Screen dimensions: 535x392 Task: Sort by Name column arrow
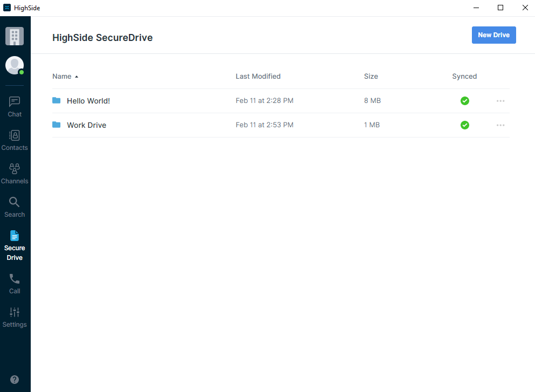77,77
